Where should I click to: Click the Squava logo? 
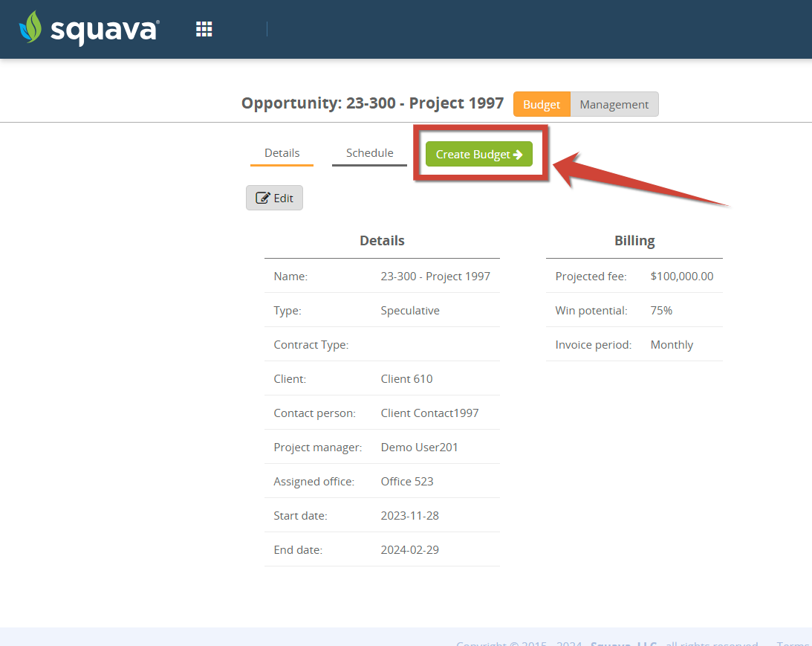(x=89, y=28)
